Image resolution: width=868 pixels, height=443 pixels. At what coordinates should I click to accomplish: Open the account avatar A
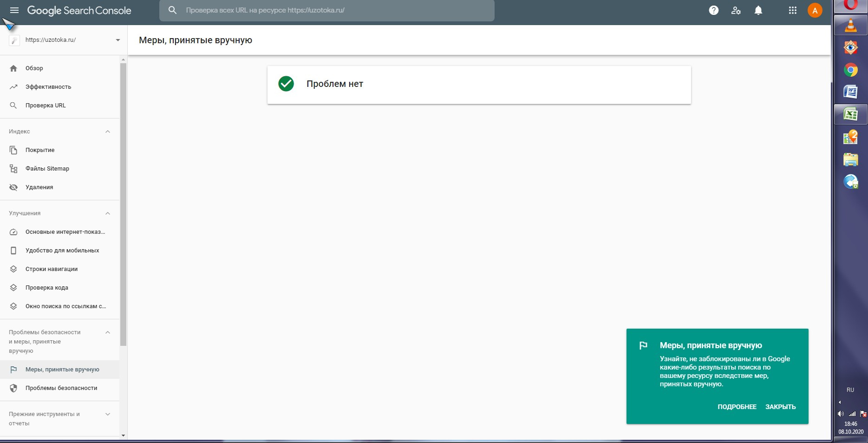[x=815, y=10]
